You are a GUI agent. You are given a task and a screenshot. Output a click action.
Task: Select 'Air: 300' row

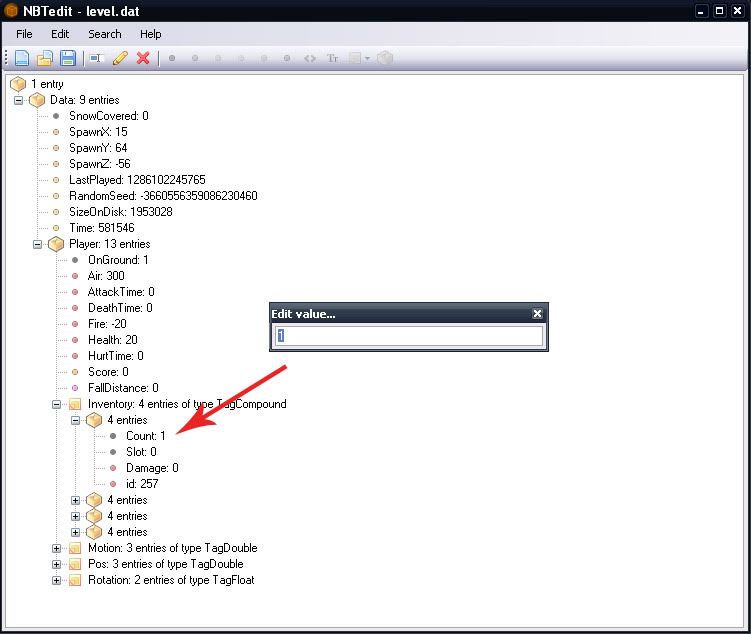coord(106,276)
